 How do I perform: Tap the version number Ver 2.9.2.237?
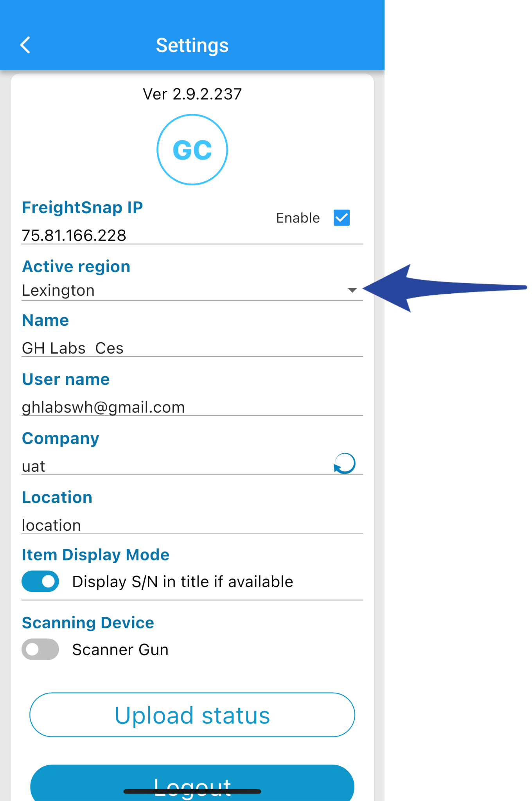192,94
